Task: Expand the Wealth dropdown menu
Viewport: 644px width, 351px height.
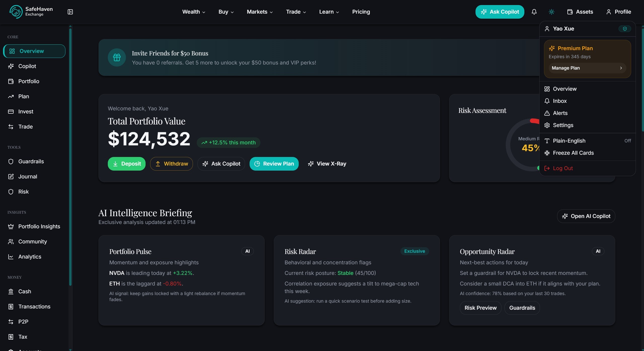Action: (193, 12)
